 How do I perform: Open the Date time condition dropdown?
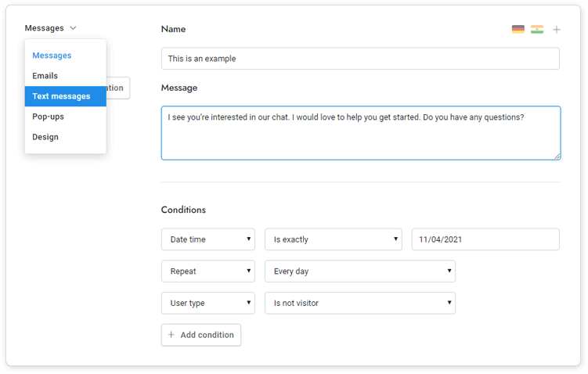(207, 239)
